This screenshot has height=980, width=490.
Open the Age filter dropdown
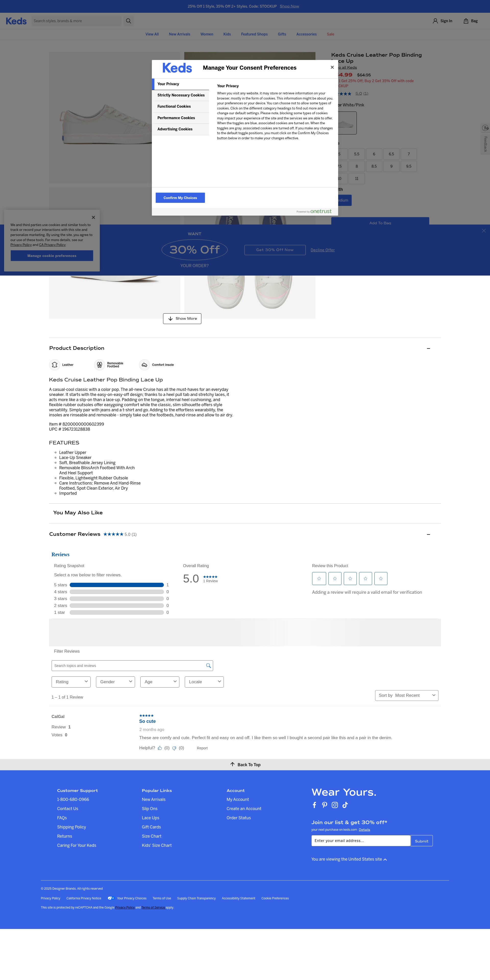tap(160, 682)
